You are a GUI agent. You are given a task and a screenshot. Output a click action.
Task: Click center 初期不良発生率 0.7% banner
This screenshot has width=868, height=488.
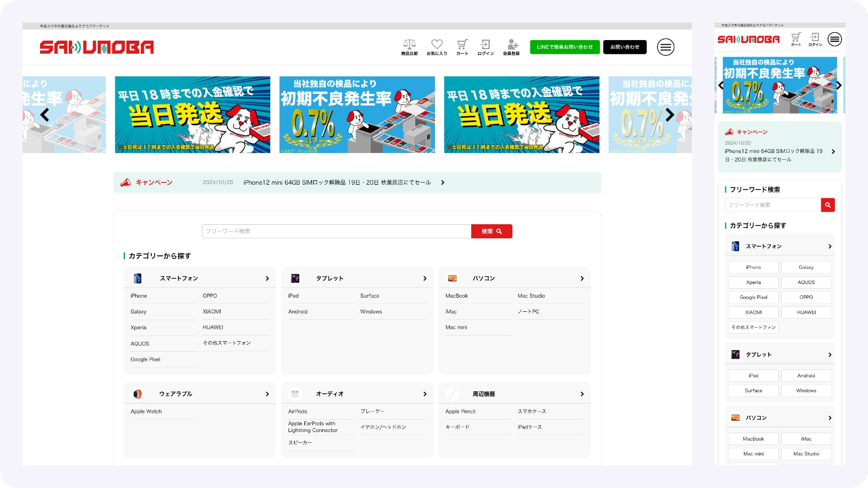click(x=357, y=115)
